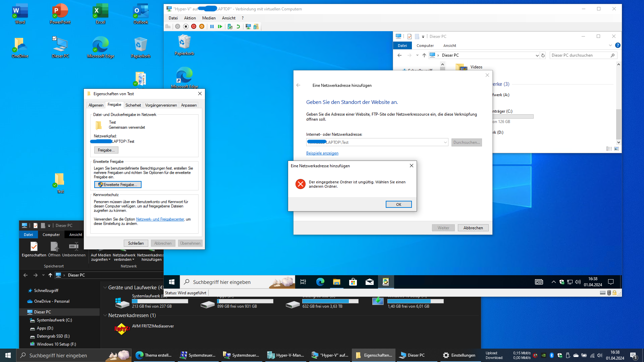Click the Turn Off (stop) VM icon
The image size is (644, 362).
185,26
